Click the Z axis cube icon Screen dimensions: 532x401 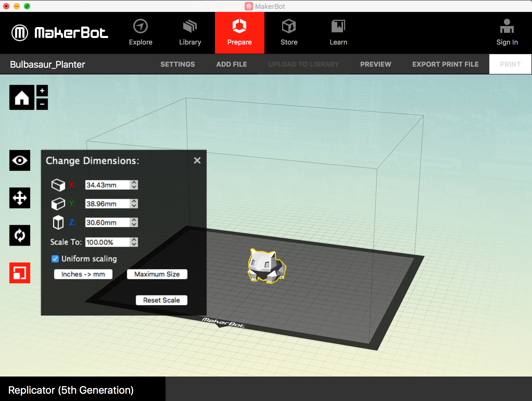click(x=58, y=222)
